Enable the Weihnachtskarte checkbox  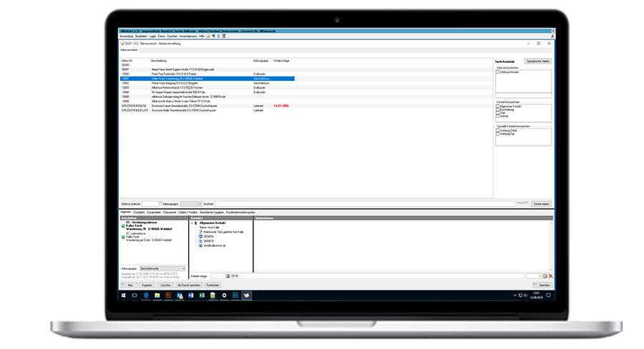point(498,72)
